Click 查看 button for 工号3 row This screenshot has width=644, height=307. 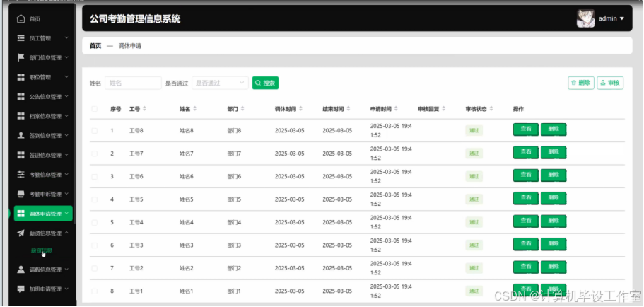526,244
